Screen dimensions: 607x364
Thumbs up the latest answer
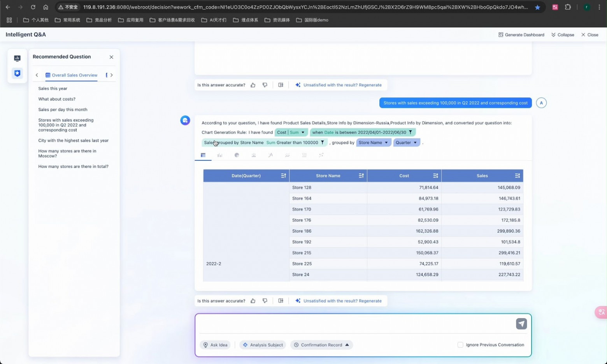click(x=253, y=301)
